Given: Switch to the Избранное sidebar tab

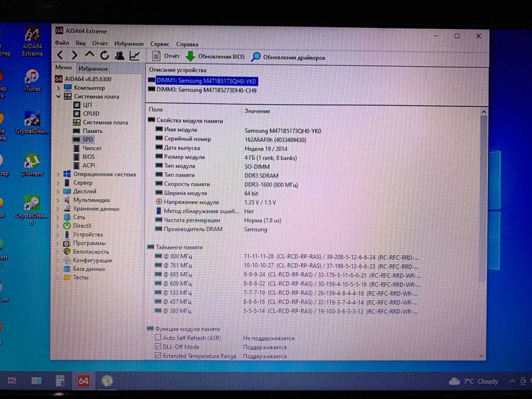Looking at the screenshot, I should (94, 68).
